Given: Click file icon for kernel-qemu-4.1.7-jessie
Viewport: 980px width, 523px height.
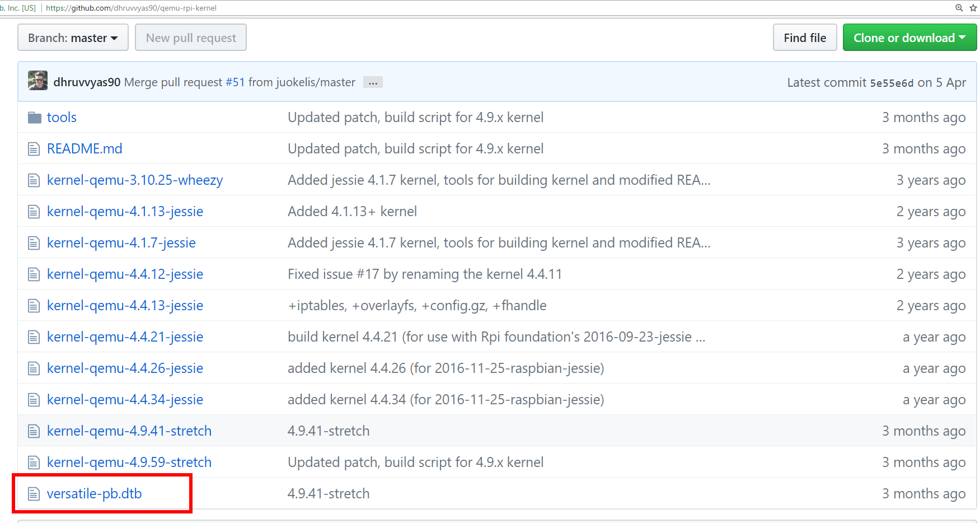Looking at the screenshot, I should (x=34, y=243).
